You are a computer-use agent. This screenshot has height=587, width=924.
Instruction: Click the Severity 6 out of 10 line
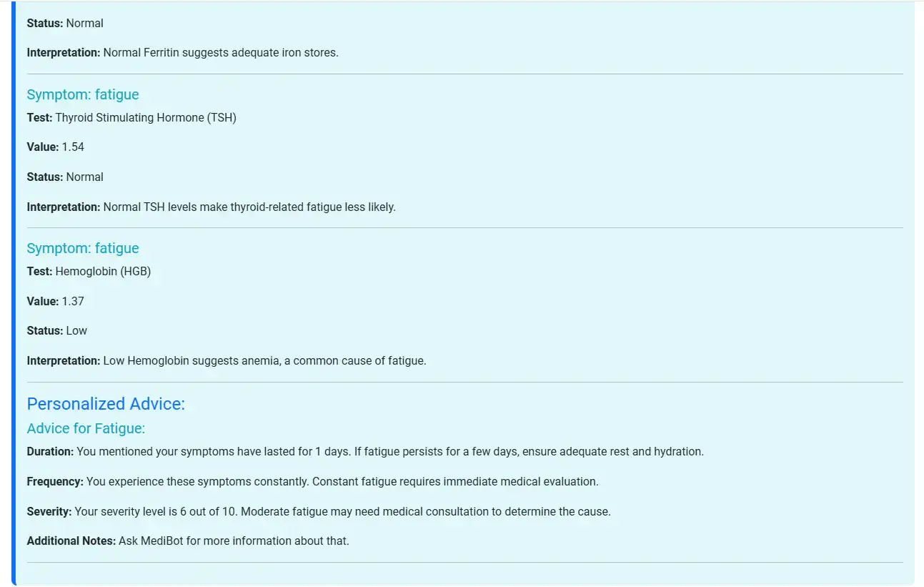(x=319, y=512)
